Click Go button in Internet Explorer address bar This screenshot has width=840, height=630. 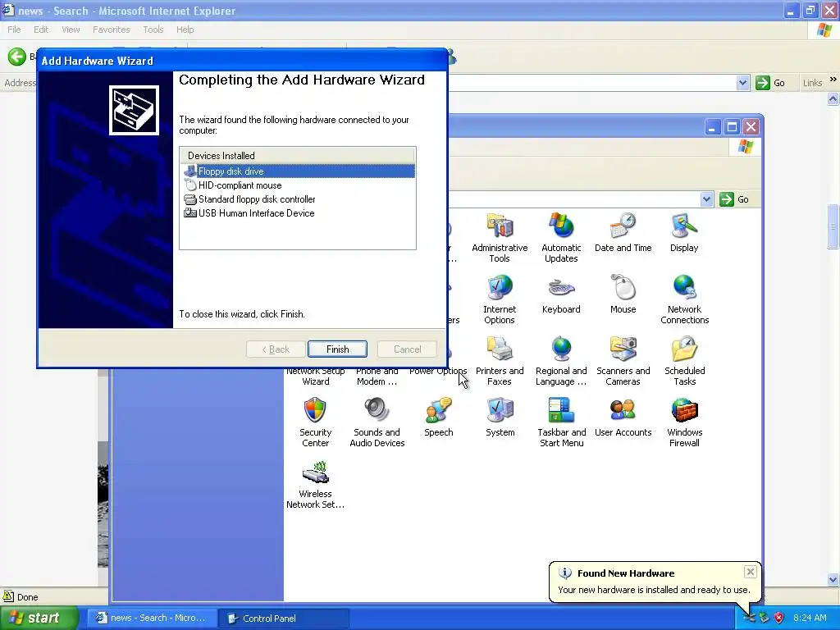[x=770, y=83]
